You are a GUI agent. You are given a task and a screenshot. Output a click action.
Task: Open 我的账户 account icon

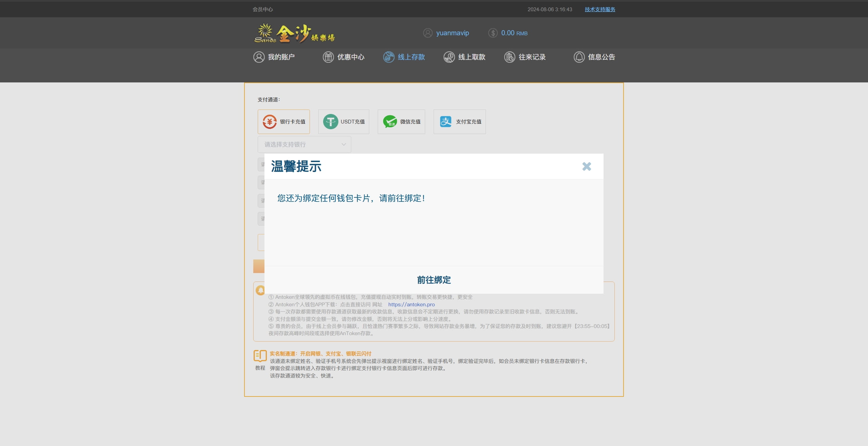[x=259, y=57]
